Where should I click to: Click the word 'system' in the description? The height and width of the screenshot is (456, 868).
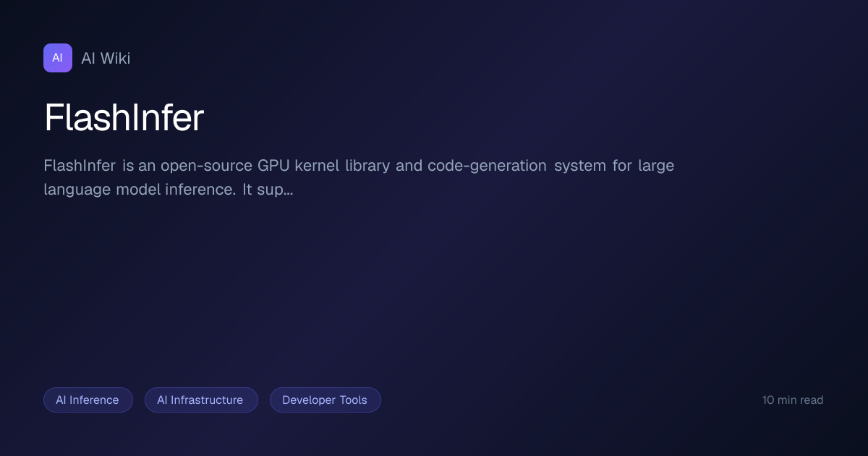[x=580, y=166]
